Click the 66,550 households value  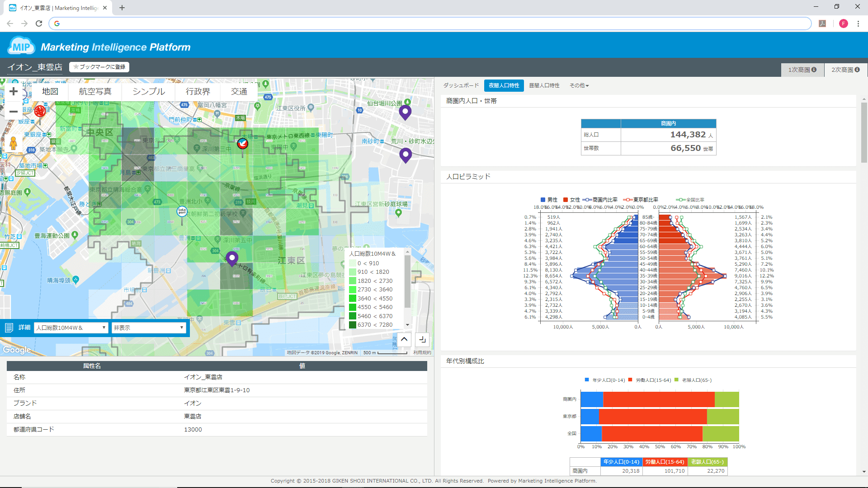coord(685,148)
